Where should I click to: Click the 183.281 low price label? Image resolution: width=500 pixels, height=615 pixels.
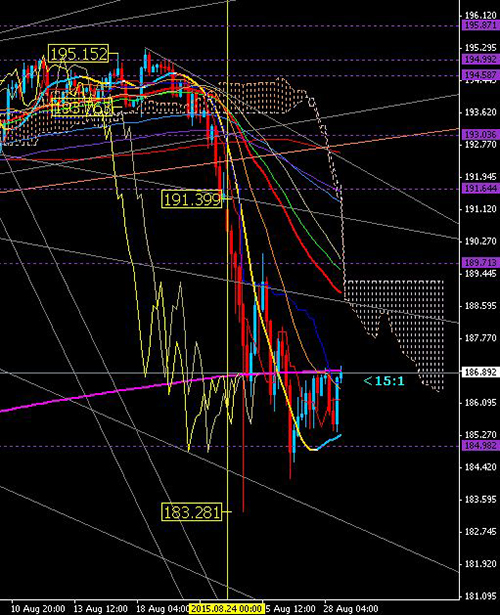click(192, 512)
